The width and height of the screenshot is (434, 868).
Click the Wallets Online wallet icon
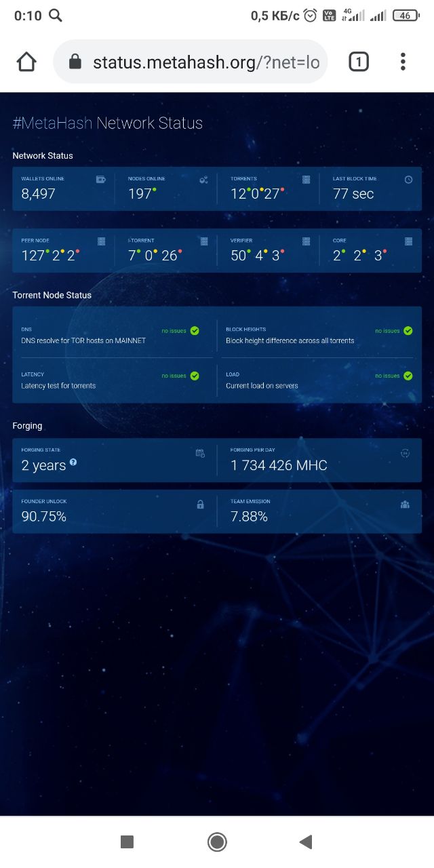pos(101,180)
